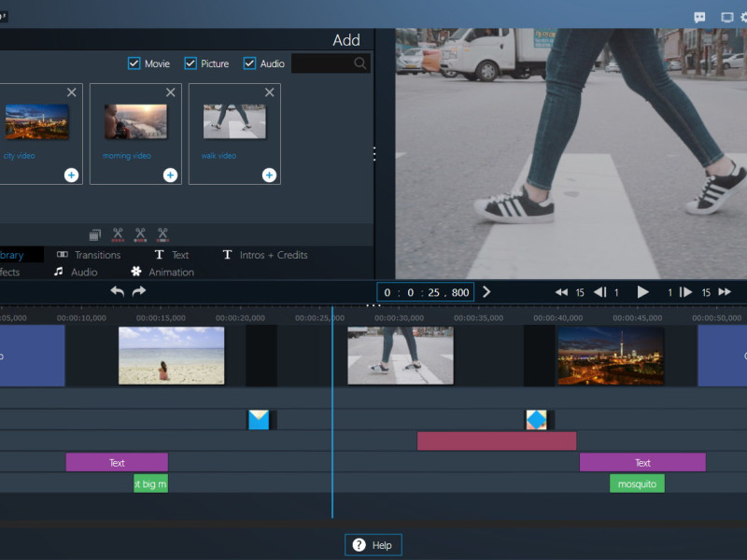Select the red clip on the timeline

pos(497,441)
